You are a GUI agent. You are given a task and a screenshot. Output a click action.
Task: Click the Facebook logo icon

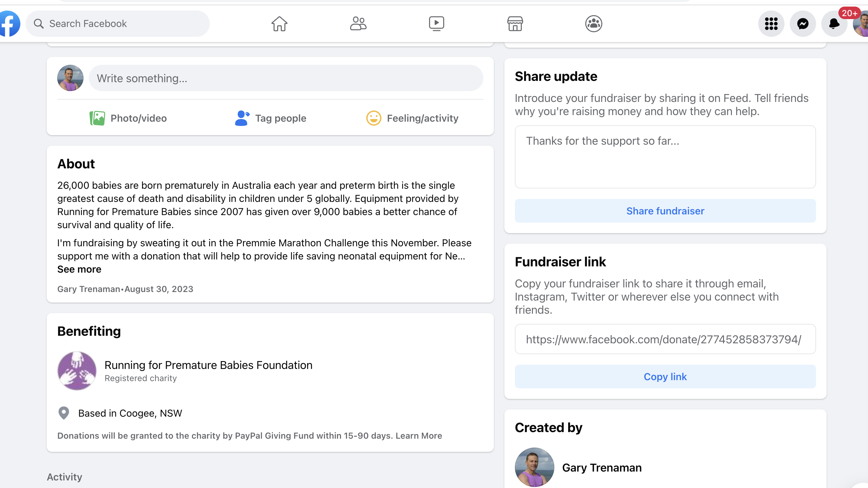tap(10, 24)
